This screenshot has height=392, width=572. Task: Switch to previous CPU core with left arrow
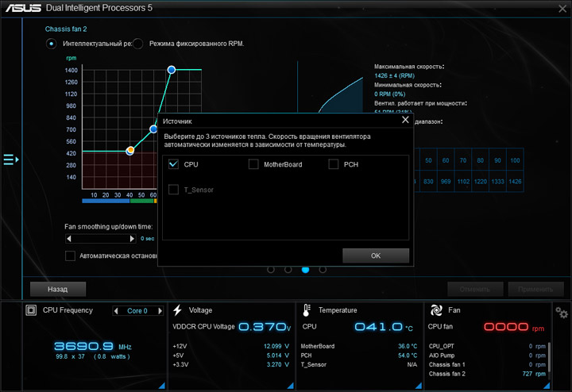[116, 311]
